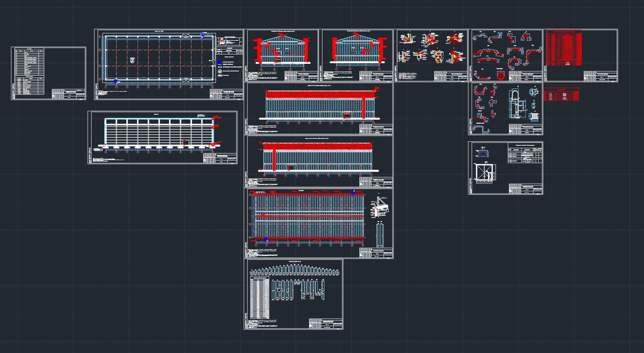Click the blue circle in the floor plan legend
Screen dimensions: 644x353
[219, 62]
